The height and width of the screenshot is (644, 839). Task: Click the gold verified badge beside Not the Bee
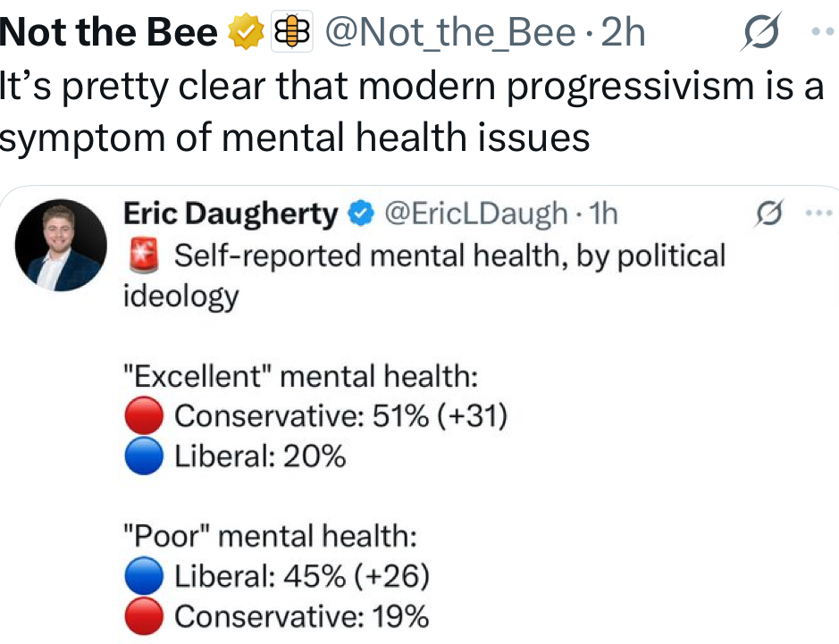coord(245,33)
